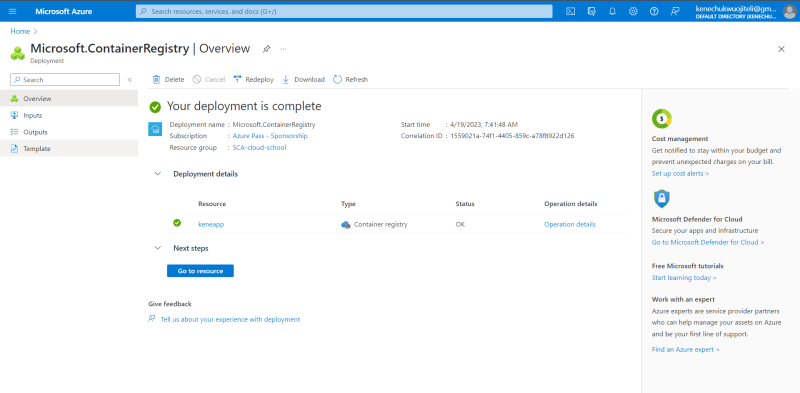Click the green success check beside keneapp
Screen dimensions: 800x393
[177, 223]
